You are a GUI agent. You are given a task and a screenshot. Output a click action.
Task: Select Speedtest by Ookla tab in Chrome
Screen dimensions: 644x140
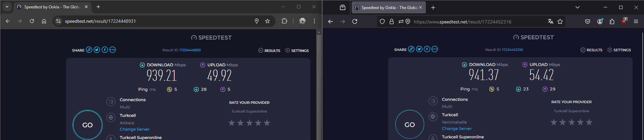pyautogui.click(x=52, y=7)
